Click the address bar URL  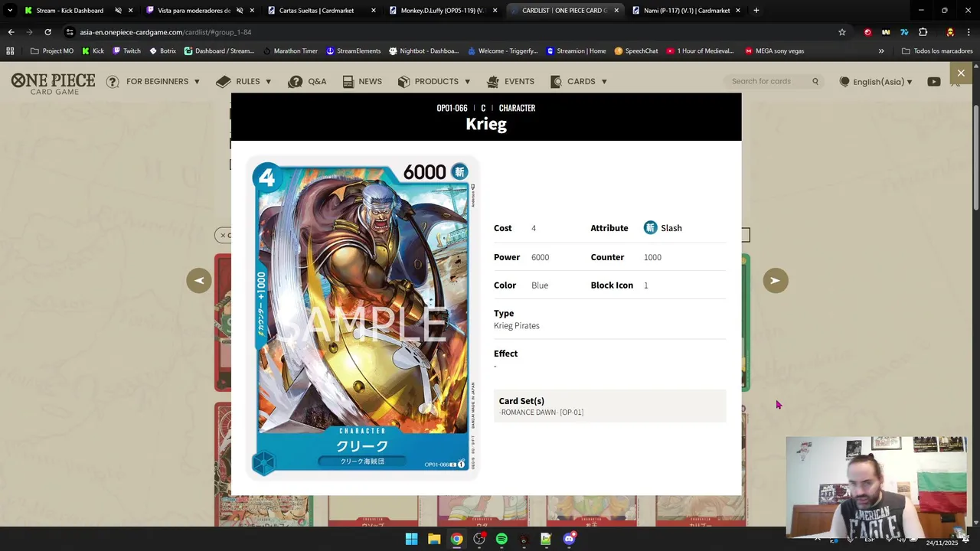click(165, 32)
